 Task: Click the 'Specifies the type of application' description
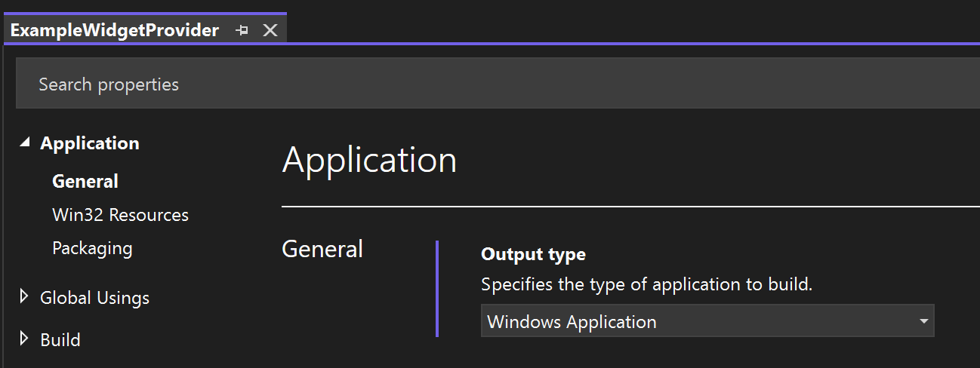tap(646, 285)
